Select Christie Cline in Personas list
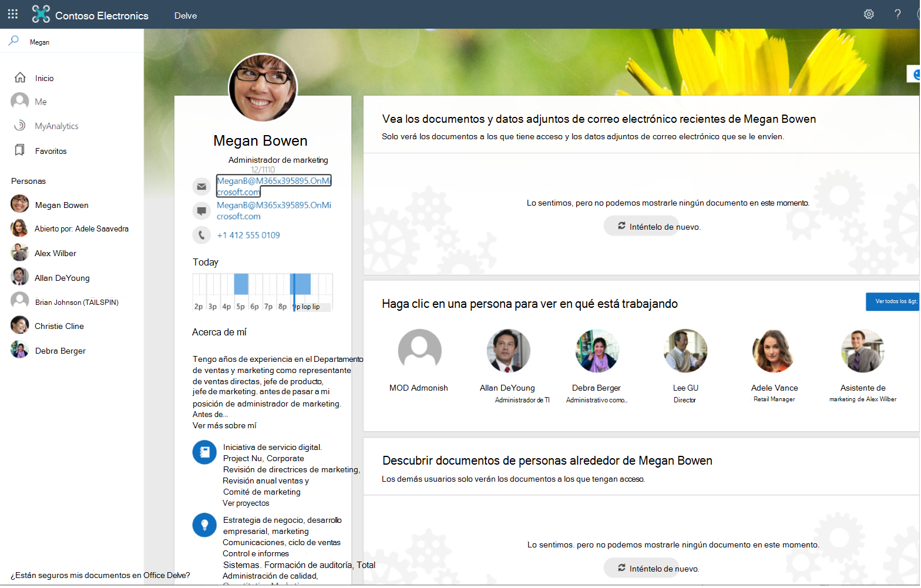This screenshot has height=588, width=921. (x=59, y=326)
